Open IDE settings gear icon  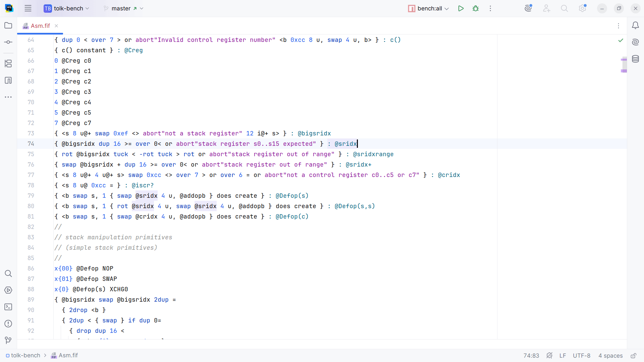tap(583, 8)
